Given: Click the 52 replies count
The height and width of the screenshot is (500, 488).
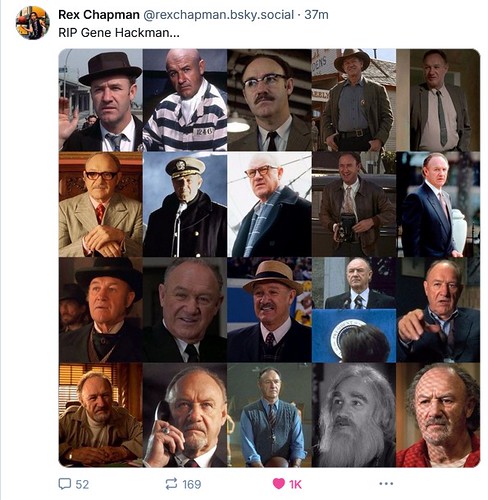Looking at the screenshot, I should [82, 484].
